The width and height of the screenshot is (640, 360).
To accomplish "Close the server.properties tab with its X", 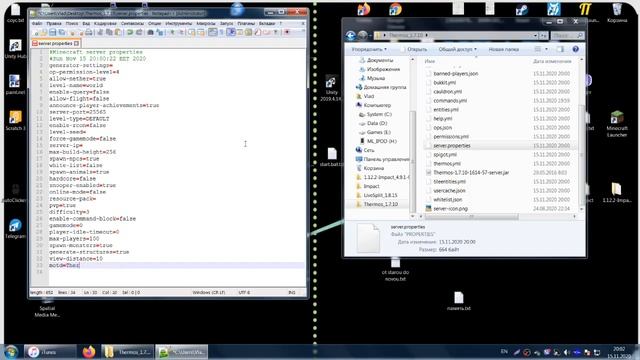I will point(76,43).
